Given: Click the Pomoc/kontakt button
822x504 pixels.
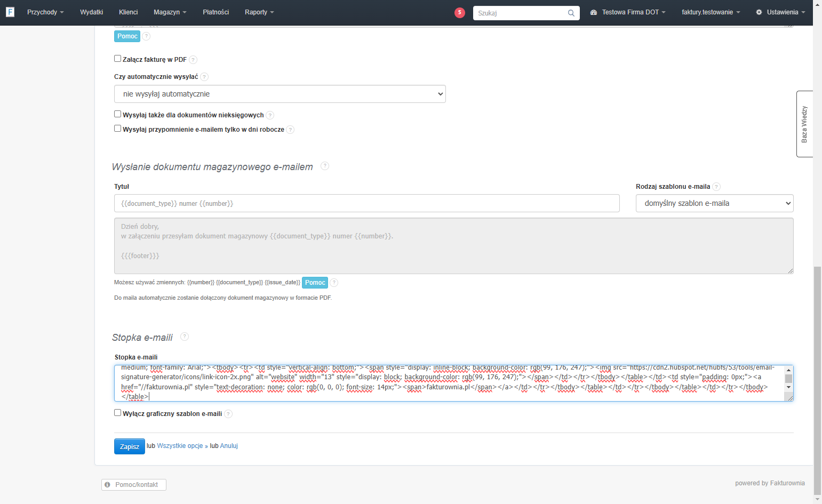Looking at the screenshot, I should (x=134, y=485).
